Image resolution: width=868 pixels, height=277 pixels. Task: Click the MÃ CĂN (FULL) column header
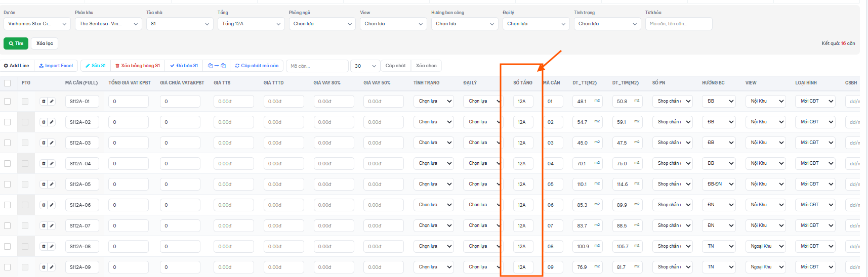pos(81,83)
